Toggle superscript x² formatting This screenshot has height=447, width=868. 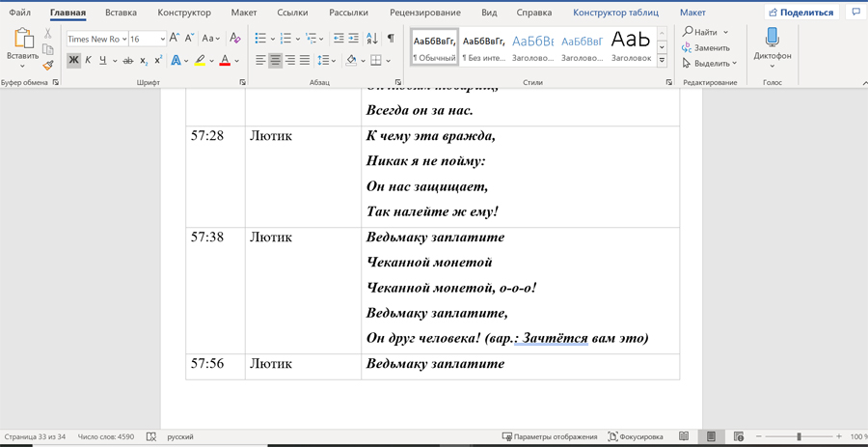click(x=158, y=61)
